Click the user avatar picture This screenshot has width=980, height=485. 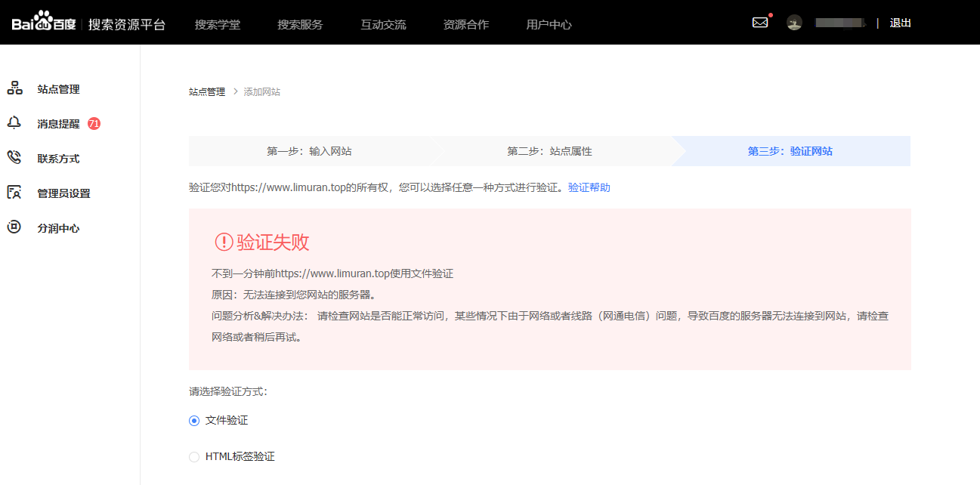(x=794, y=23)
